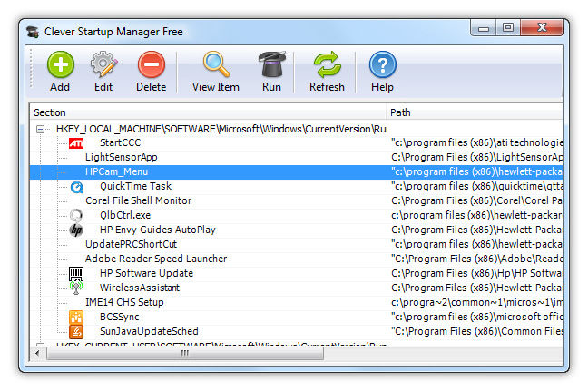
Task: Click the spinner icon beside QlbCtrl.exe
Action: 76,215
